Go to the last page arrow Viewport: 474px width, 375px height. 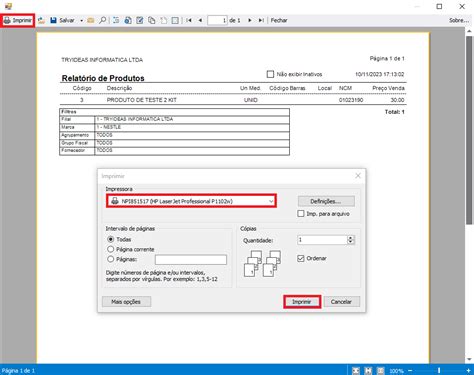coord(261,20)
